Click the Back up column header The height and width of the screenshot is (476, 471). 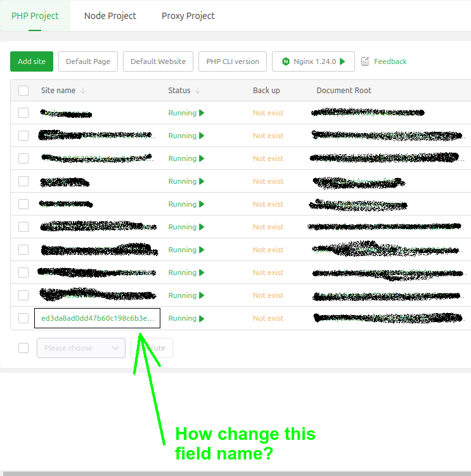[266, 91]
